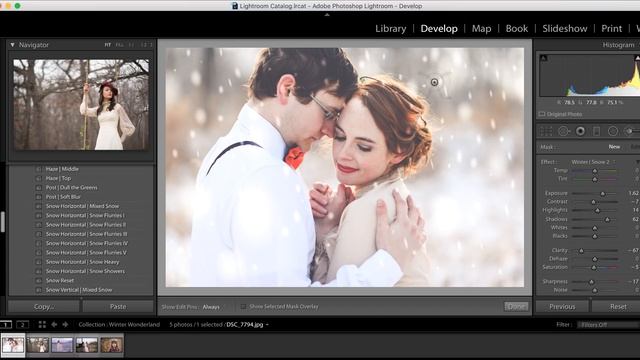
Task: Click preset icon beside Haze | Middle
Action: click(x=39, y=169)
